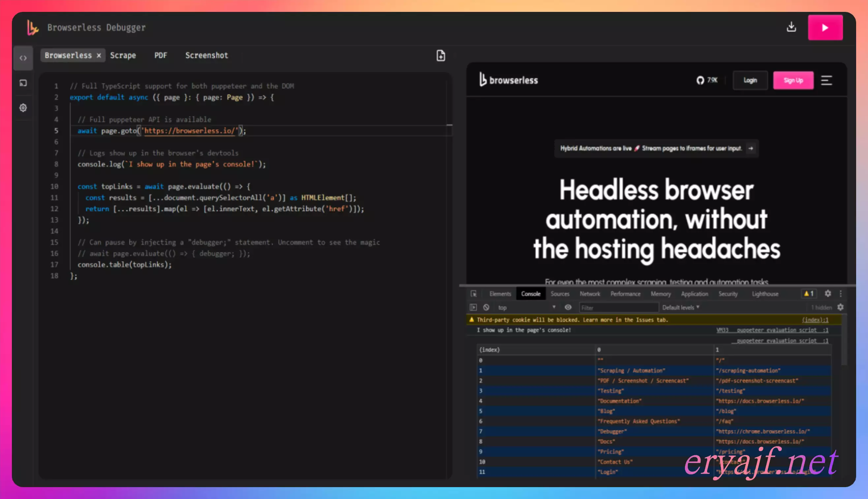The width and height of the screenshot is (868, 499).
Task: Open the code editor sidebar icon
Action: (23, 58)
